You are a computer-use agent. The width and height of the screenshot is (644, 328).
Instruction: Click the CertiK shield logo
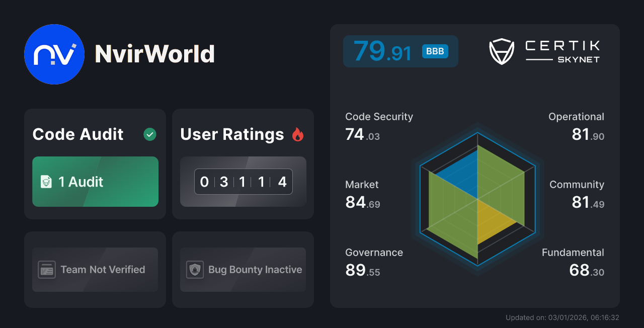point(501,51)
